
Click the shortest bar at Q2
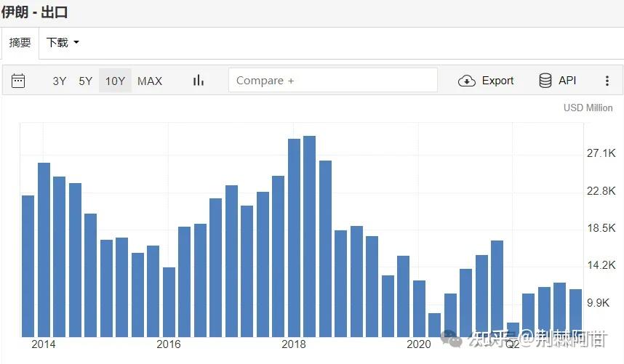coord(513,330)
